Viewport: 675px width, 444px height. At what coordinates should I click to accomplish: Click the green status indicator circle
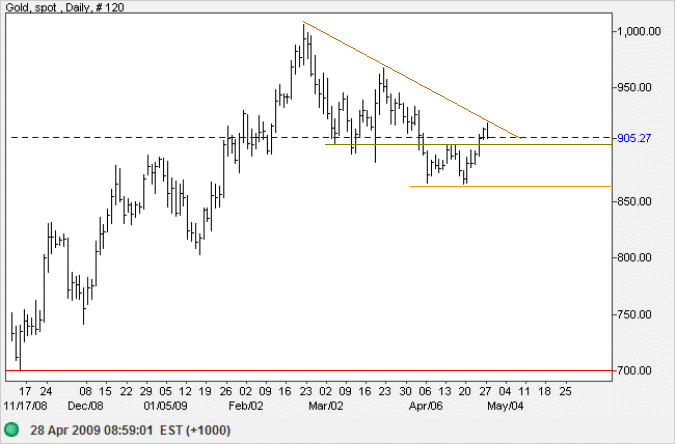12,429
